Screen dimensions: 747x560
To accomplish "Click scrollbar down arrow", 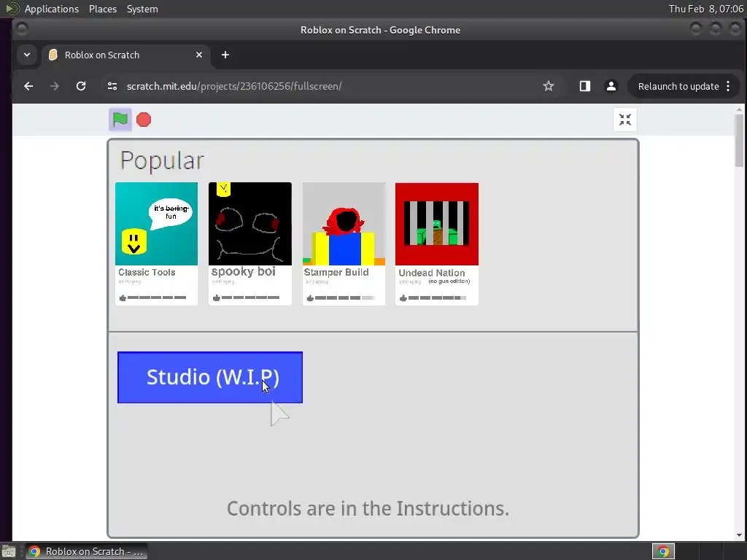I will click(739, 535).
